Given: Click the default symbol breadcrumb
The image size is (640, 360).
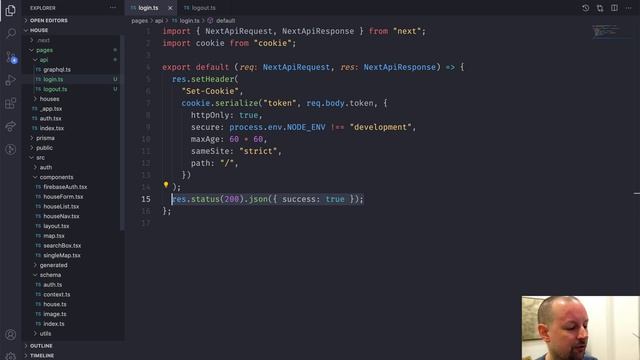Looking at the screenshot, I should click(225, 20).
